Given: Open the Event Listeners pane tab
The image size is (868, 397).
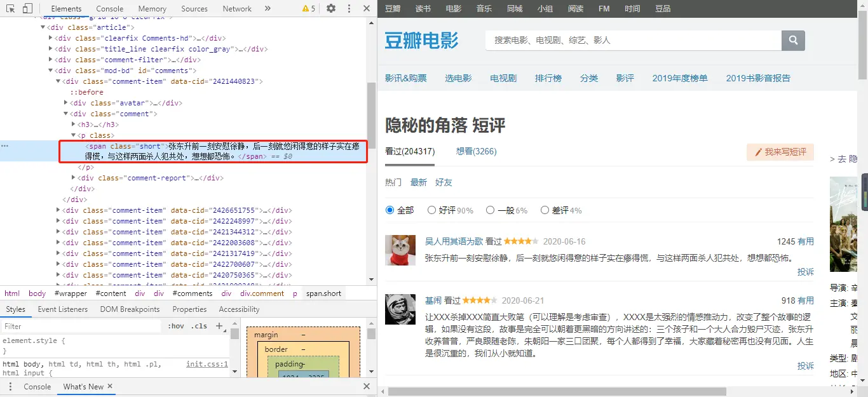Looking at the screenshot, I should [63, 309].
